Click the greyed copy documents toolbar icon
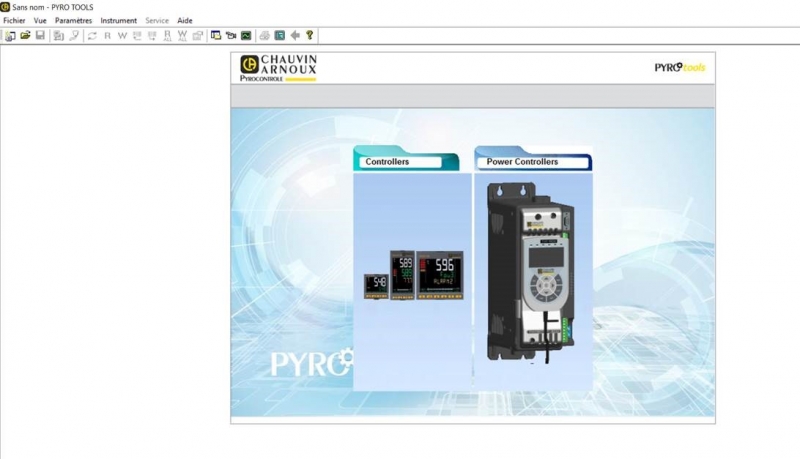Image resolution: width=800 pixels, height=459 pixels. [59, 36]
